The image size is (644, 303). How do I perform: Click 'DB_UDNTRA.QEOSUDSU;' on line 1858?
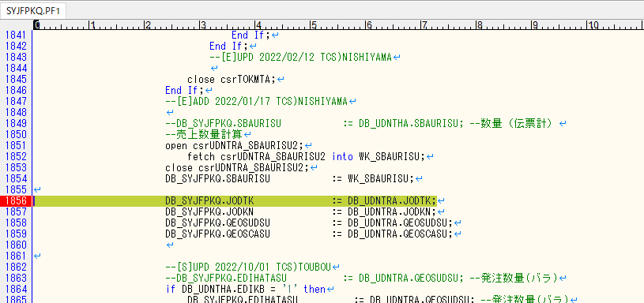click(400, 223)
